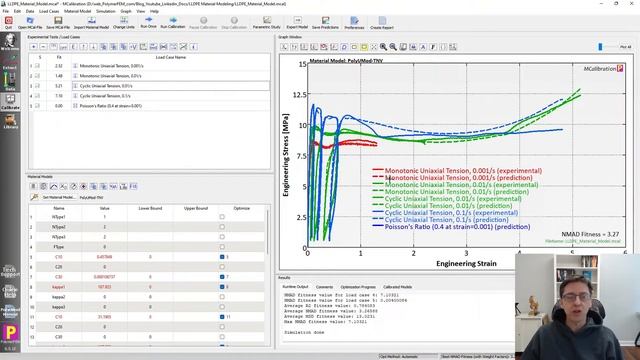
Task: Move load case up arrow icon
Action: click(83, 47)
